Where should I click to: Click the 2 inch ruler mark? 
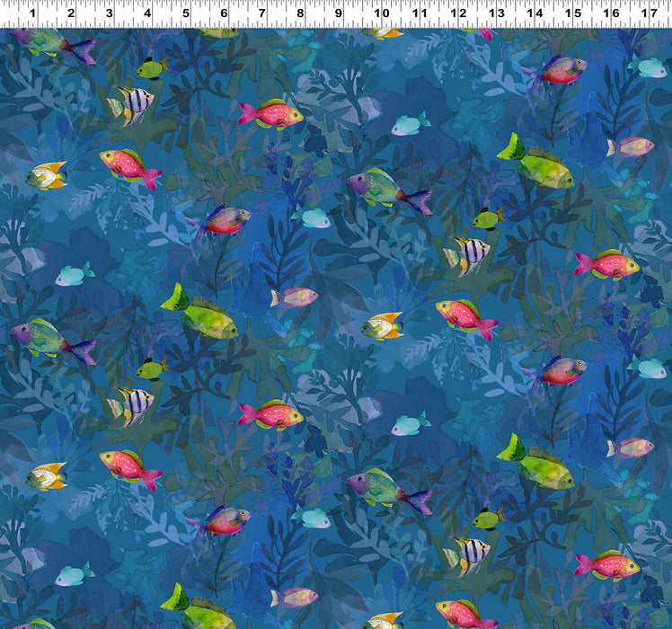(71, 13)
